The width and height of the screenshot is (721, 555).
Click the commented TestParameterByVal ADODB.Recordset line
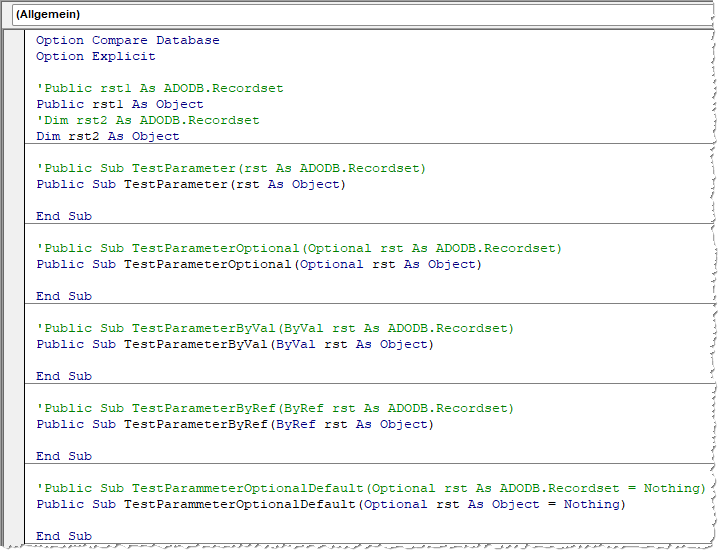(x=274, y=328)
